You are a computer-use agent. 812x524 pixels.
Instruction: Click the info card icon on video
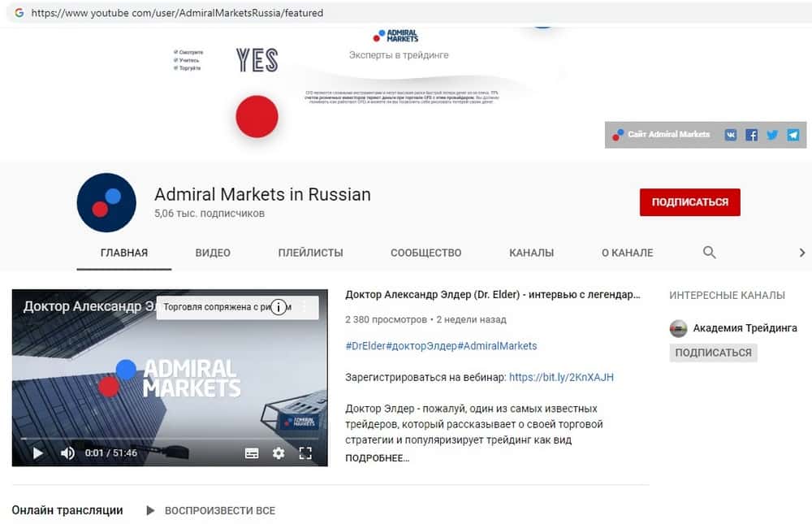279,307
